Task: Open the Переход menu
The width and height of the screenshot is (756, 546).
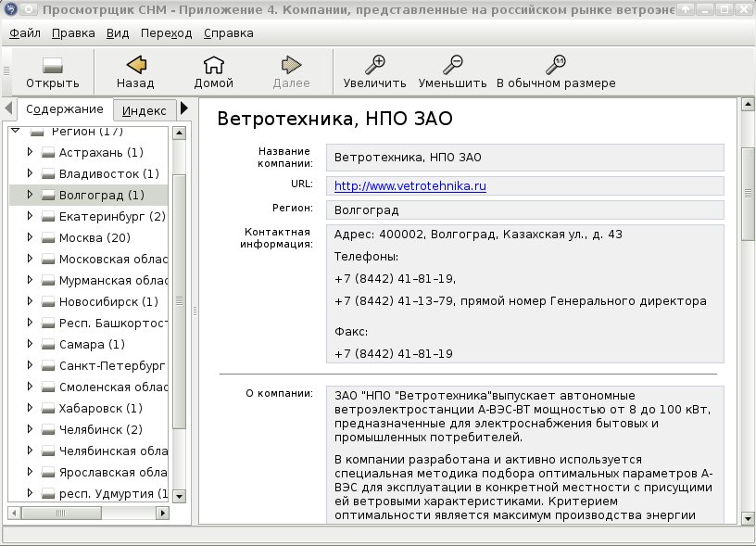Action: [x=167, y=33]
